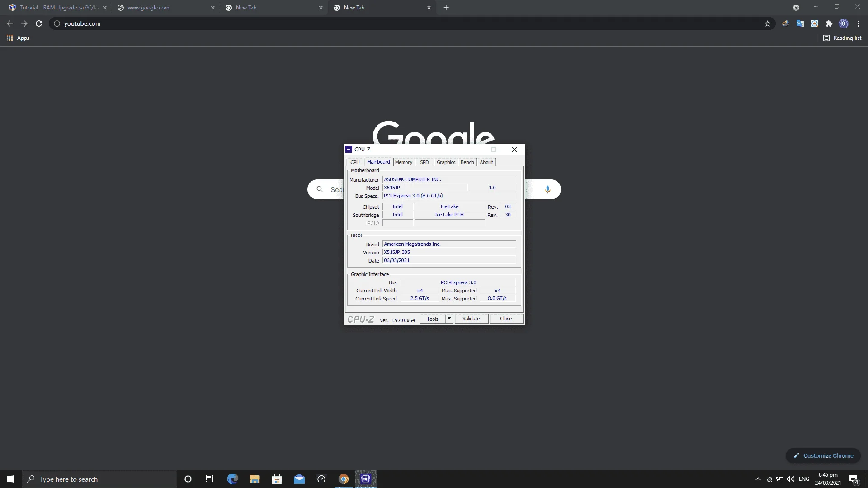The width and height of the screenshot is (868, 488).
Task: Click the speedometer app icon on taskbar
Action: (321, 479)
